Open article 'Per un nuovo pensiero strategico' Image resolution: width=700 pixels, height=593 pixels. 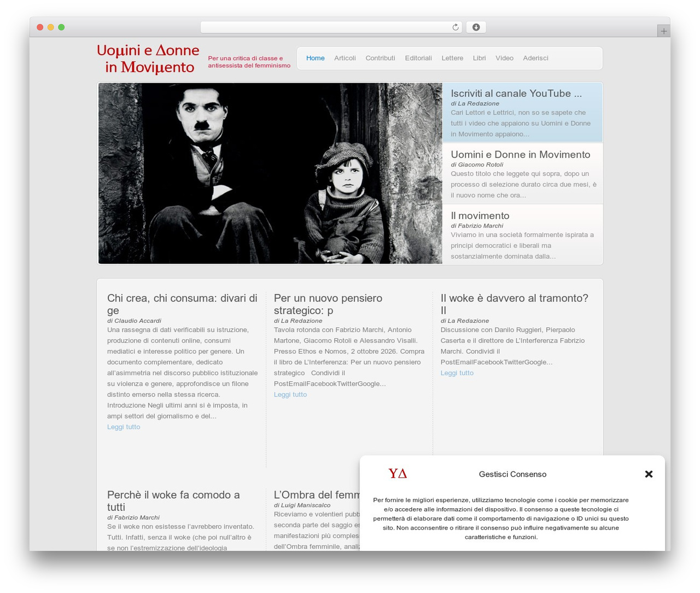coord(328,304)
